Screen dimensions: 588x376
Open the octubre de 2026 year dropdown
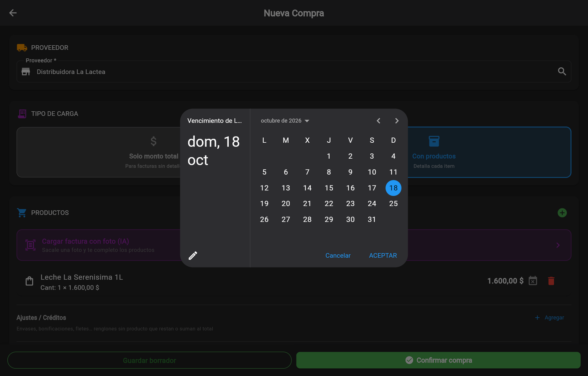285,121
